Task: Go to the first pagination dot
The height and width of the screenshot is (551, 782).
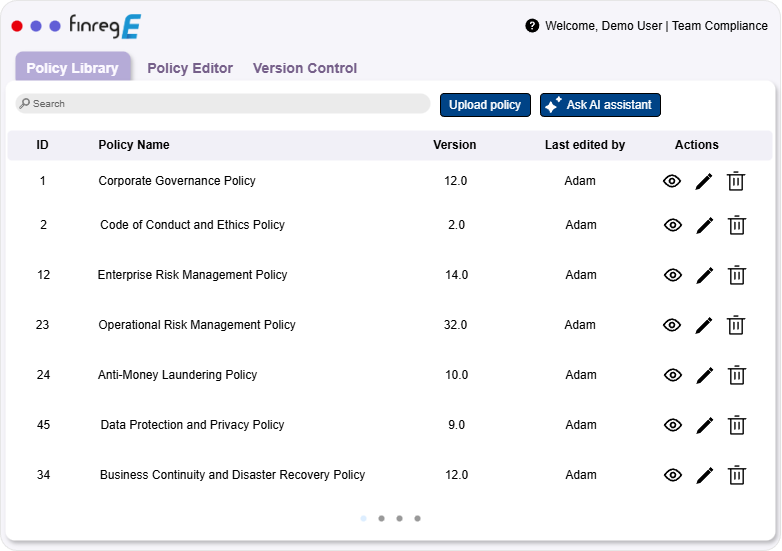Action: (364, 519)
